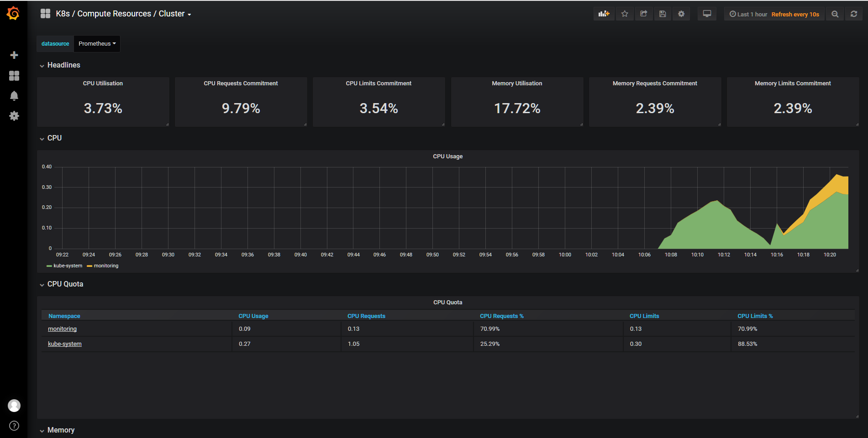Zoom out the dashboard time range
This screenshot has width=868, height=438.
pos(835,14)
